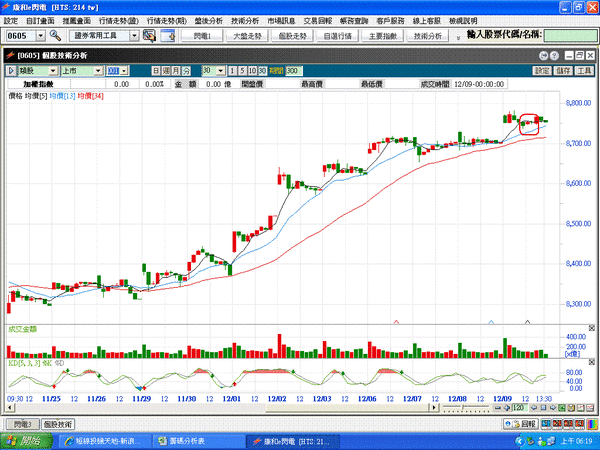600x450 pixels.
Task: Click the 120 bar count field
Action: tap(520, 408)
